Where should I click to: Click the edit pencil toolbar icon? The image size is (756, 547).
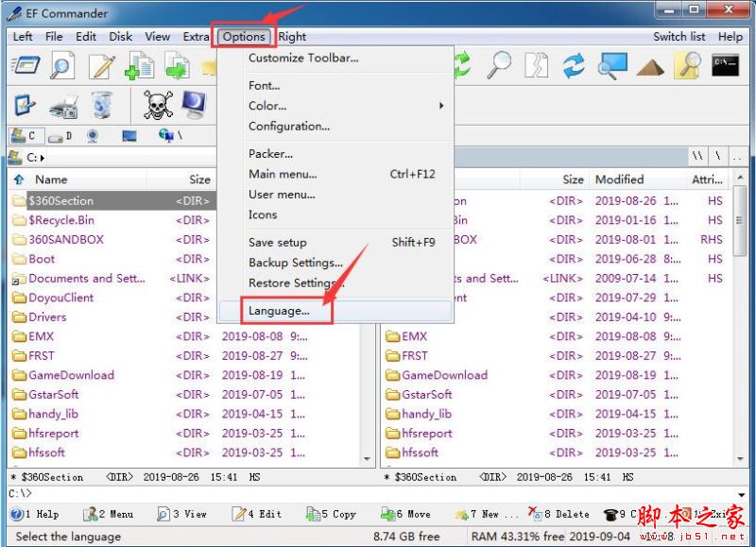click(101, 66)
